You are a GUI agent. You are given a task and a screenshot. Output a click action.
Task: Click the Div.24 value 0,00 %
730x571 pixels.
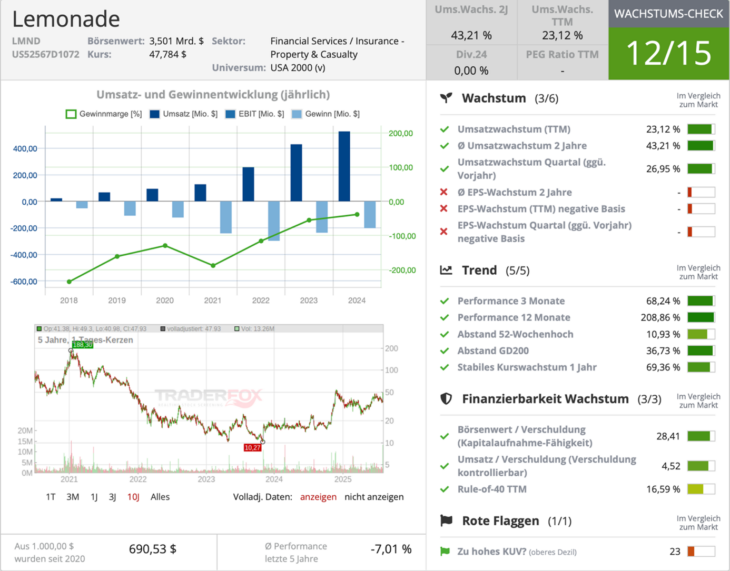[471, 71]
